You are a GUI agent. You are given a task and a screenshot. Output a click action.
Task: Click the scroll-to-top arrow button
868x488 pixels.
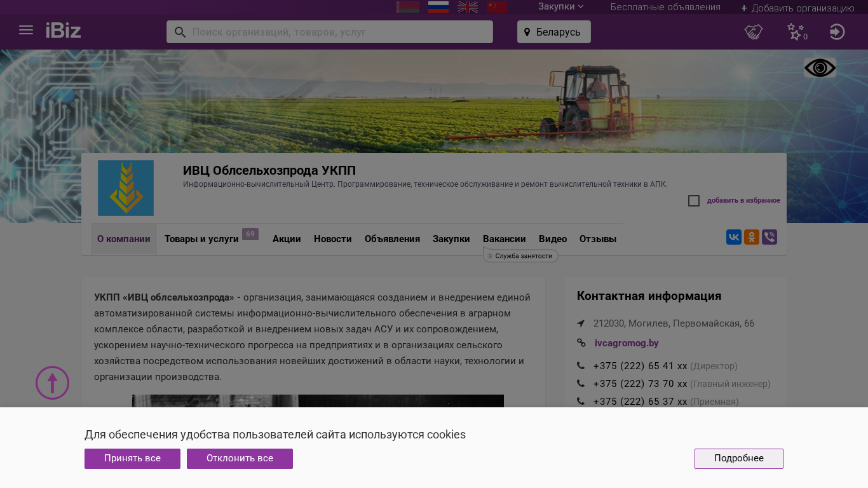tap(52, 383)
